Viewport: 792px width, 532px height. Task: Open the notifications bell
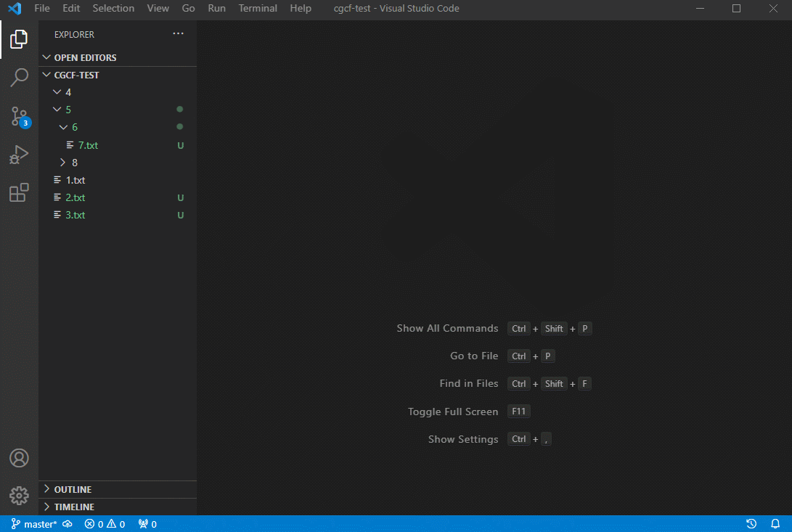tap(775, 524)
